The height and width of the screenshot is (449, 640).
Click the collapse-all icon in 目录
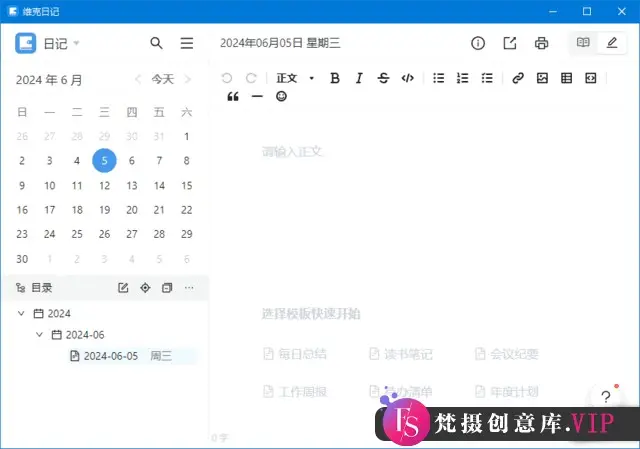[x=167, y=288]
